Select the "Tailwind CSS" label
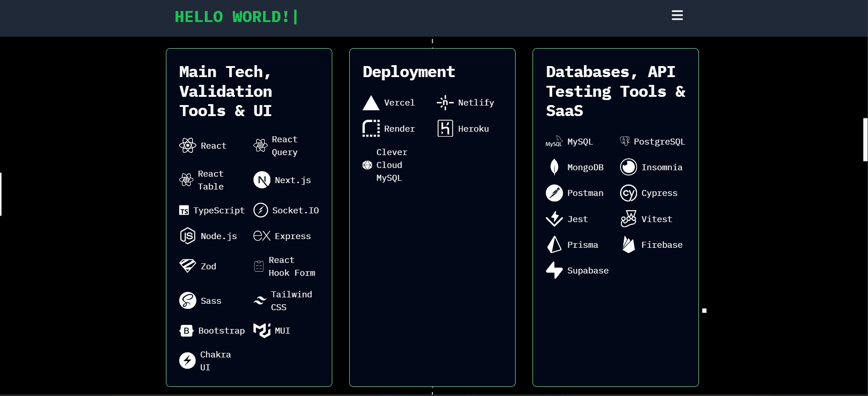Image resolution: width=868 pixels, height=396 pixels. 291,301
